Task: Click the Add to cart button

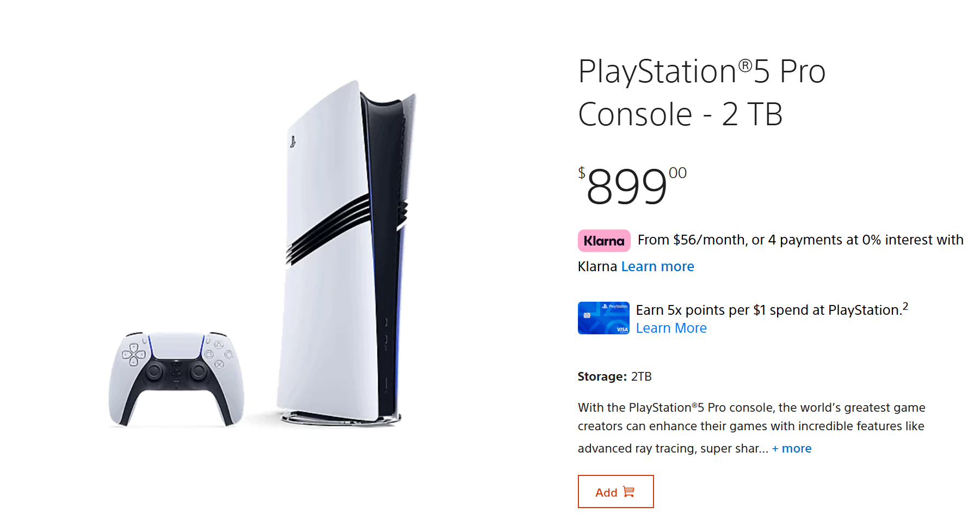Action: (615, 491)
